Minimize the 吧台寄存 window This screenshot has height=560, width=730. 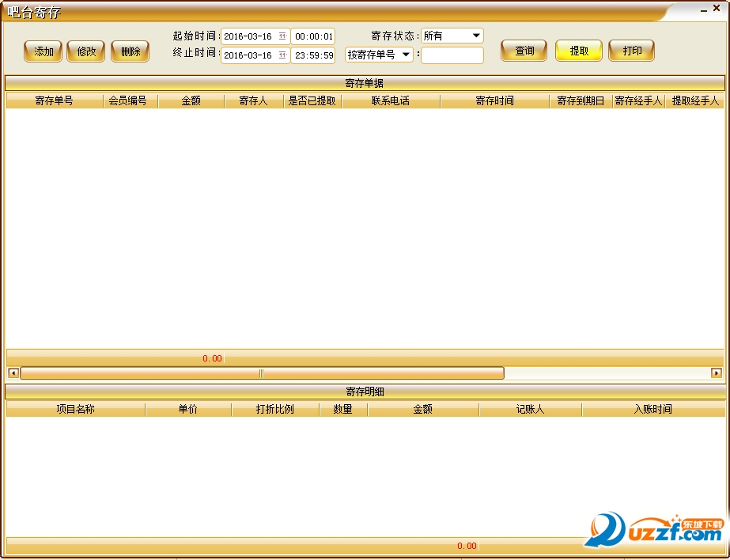[703, 9]
